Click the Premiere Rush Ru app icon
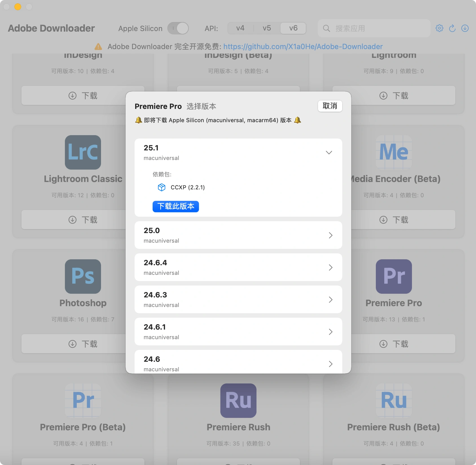476x465 pixels. [x=238, y=401]
